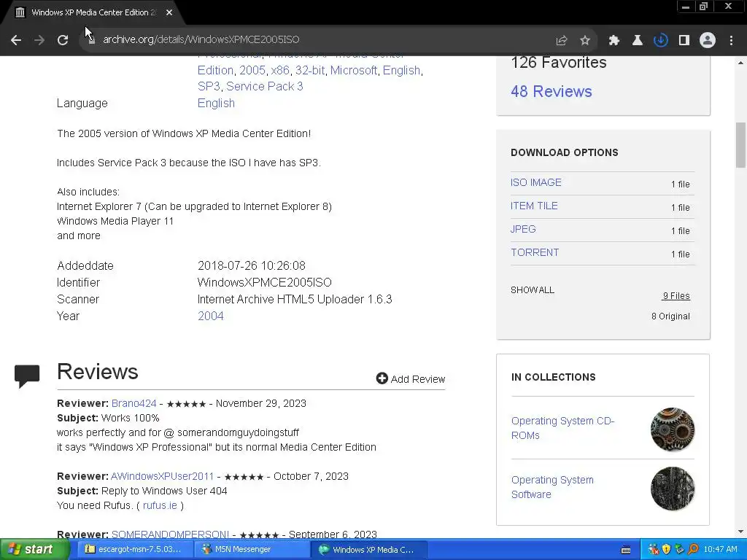Open Operating System Software collection

click(552, 487)
